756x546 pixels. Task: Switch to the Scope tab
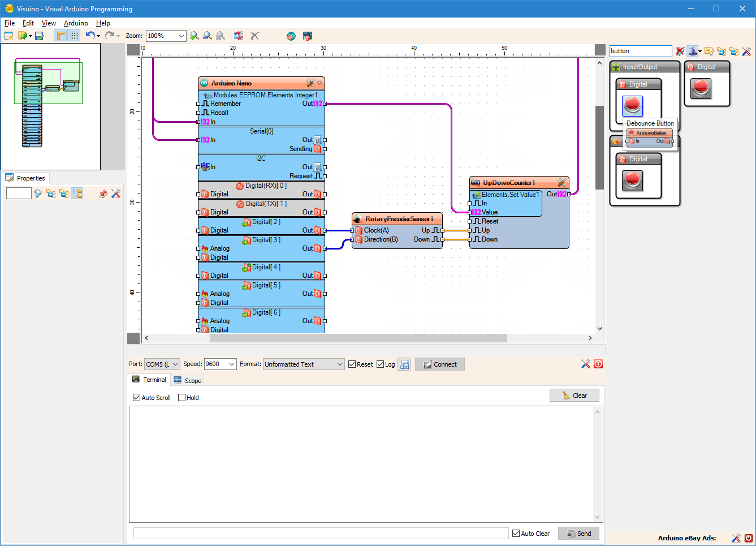point(187,380)
